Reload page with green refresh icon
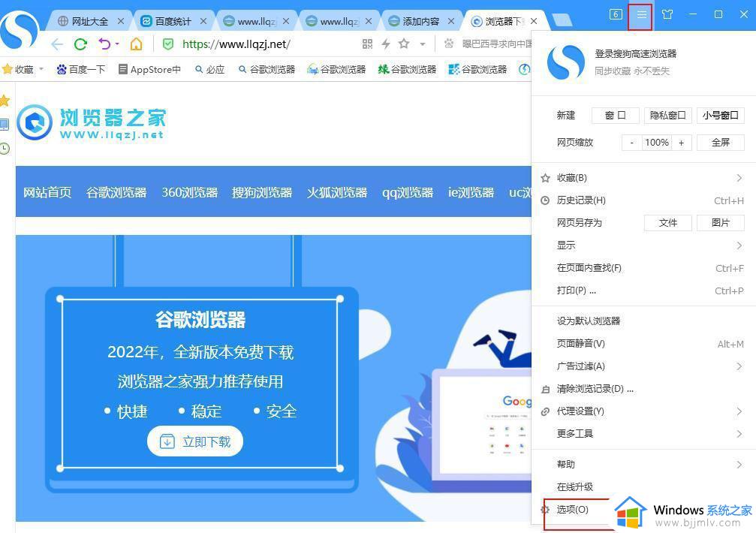This screenshot has height=533, width=756. tap(80, 44)
